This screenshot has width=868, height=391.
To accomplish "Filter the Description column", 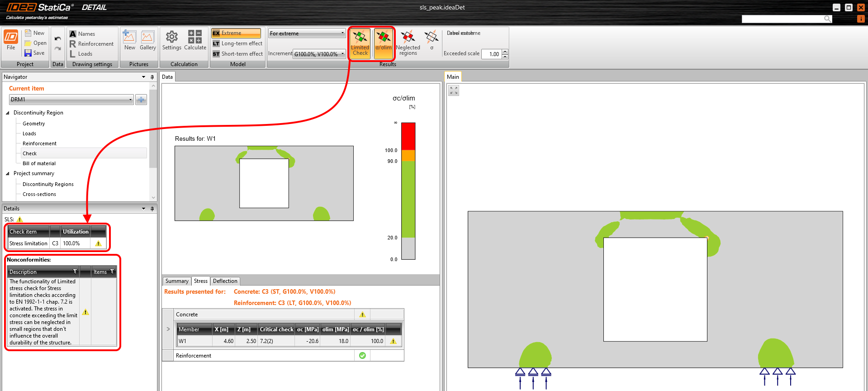I will 75,272.
